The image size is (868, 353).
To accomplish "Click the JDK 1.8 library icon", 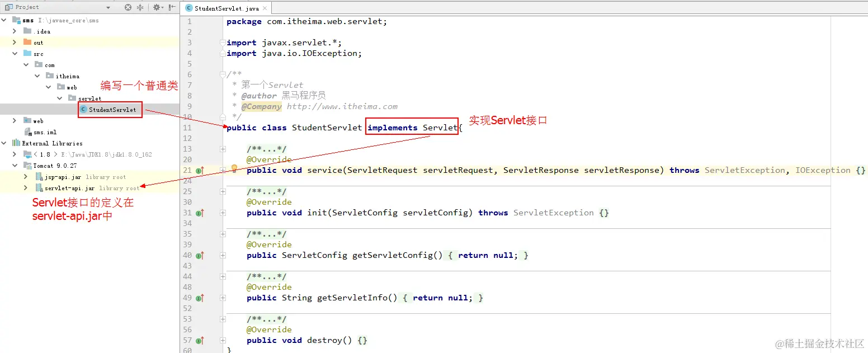I will point(27,154).
